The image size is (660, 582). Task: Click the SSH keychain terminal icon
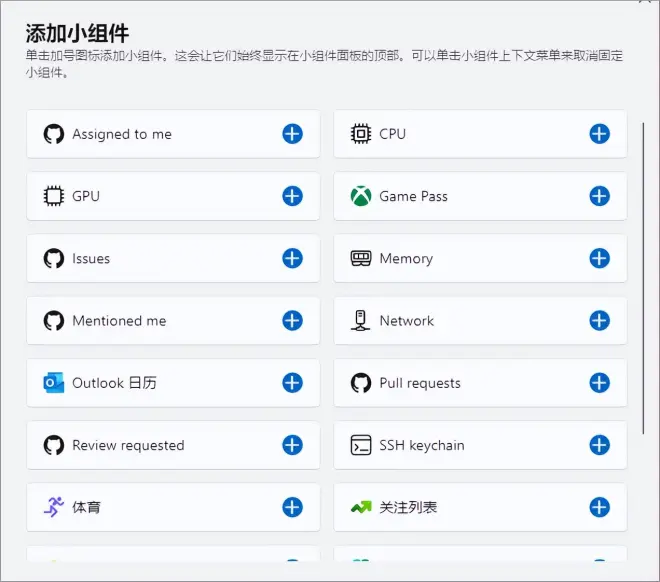pos(361,445)
